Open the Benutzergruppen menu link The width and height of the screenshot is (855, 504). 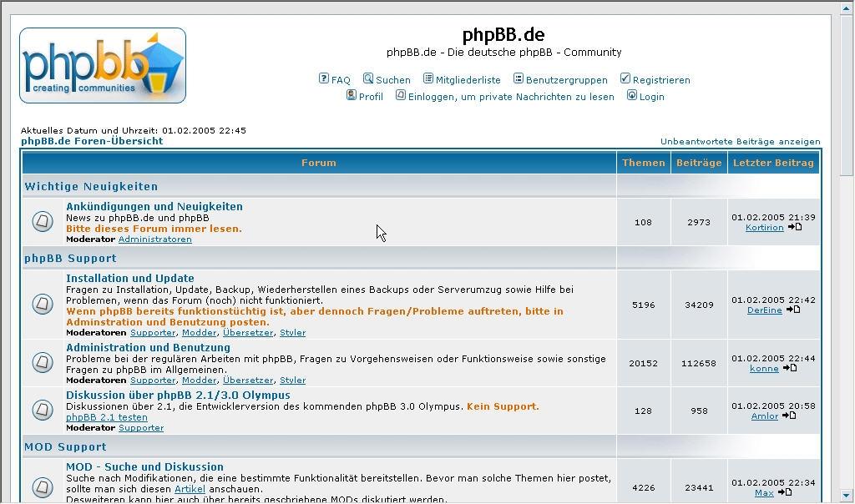coord(566,80)
